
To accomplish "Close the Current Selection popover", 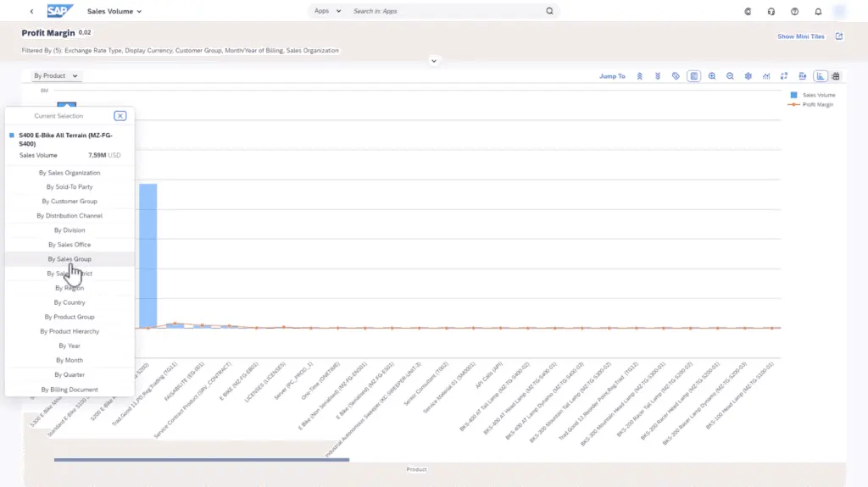I will pyautogui.click(x=120, y=116).
